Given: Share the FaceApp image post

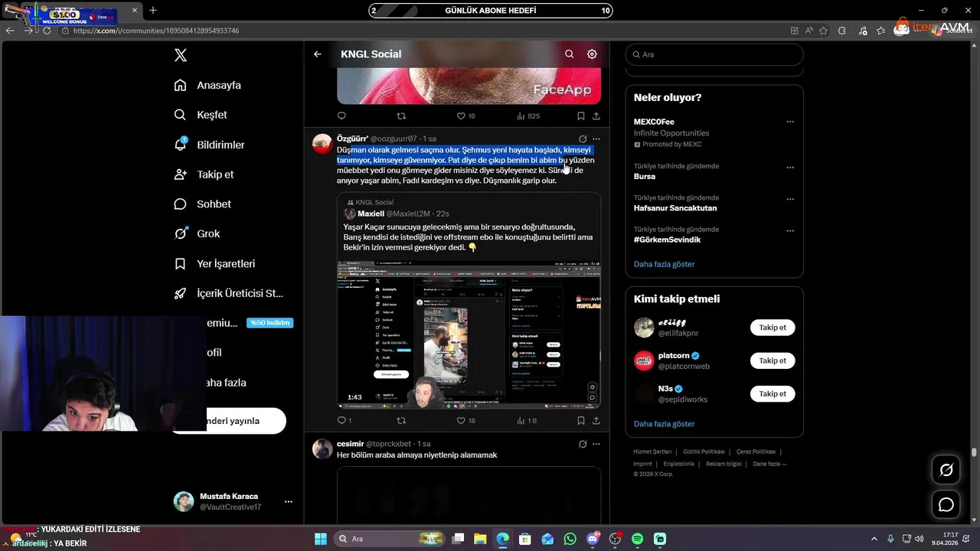Looking at the screenshot, I should (x=596, y=116).
